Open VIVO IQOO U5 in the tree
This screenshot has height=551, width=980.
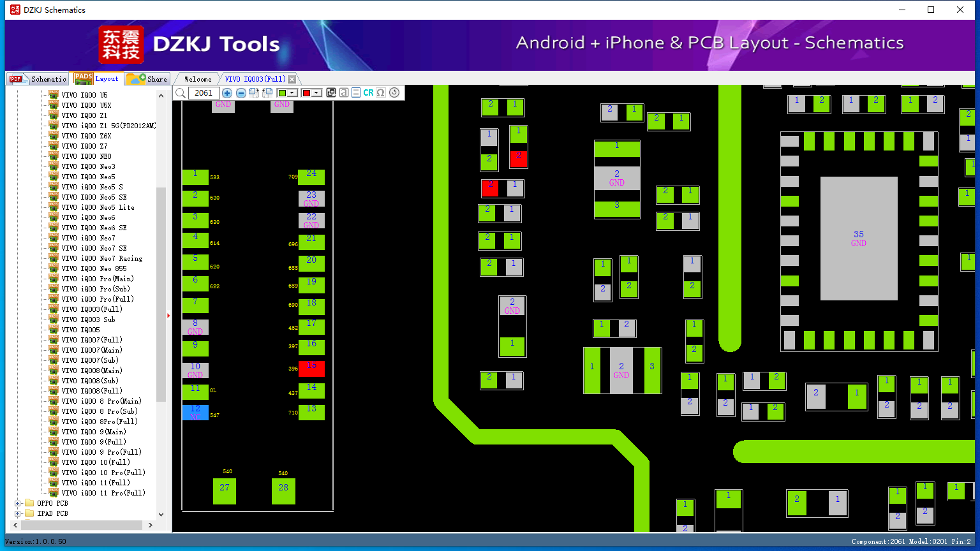(84, 95)
